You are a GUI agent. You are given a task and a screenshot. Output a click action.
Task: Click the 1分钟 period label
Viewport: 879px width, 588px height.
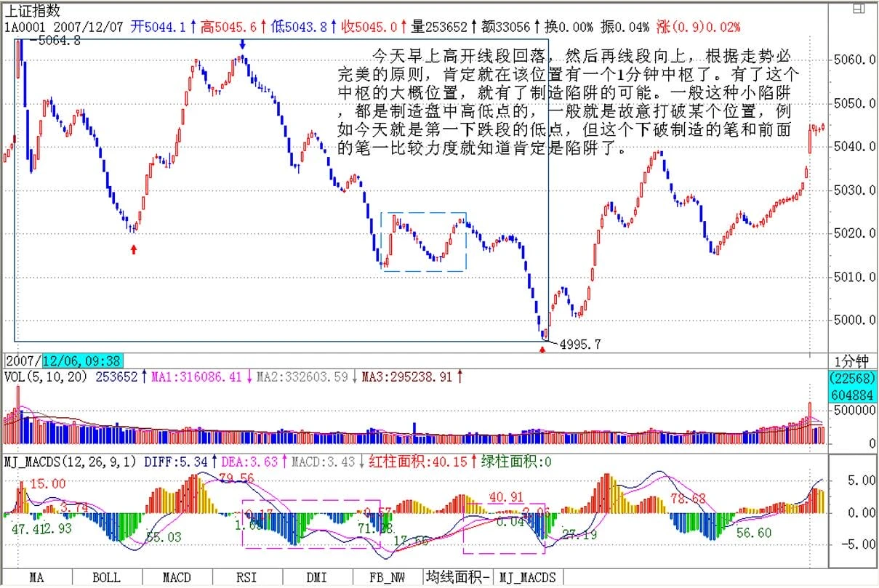pyautogui.click(x=851, y=361)
